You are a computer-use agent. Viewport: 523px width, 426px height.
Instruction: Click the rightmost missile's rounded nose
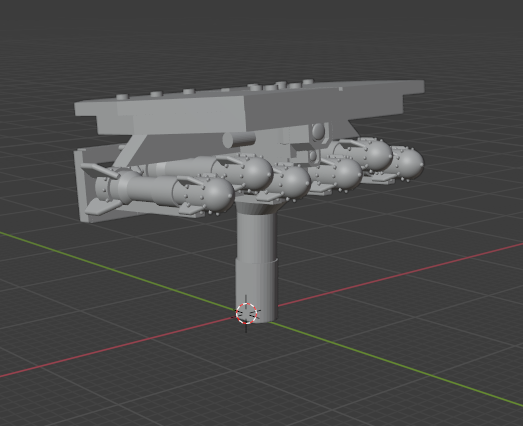(409, 164)
